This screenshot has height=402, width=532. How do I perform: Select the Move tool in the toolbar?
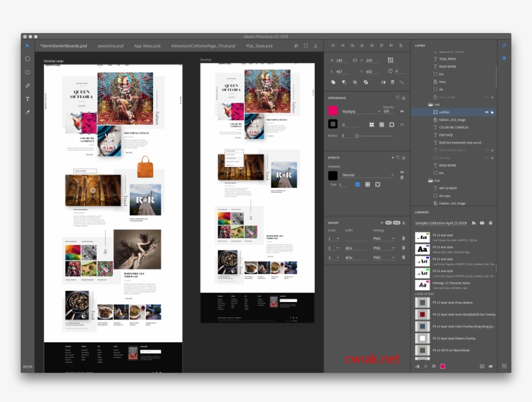(x=28, y=45)
